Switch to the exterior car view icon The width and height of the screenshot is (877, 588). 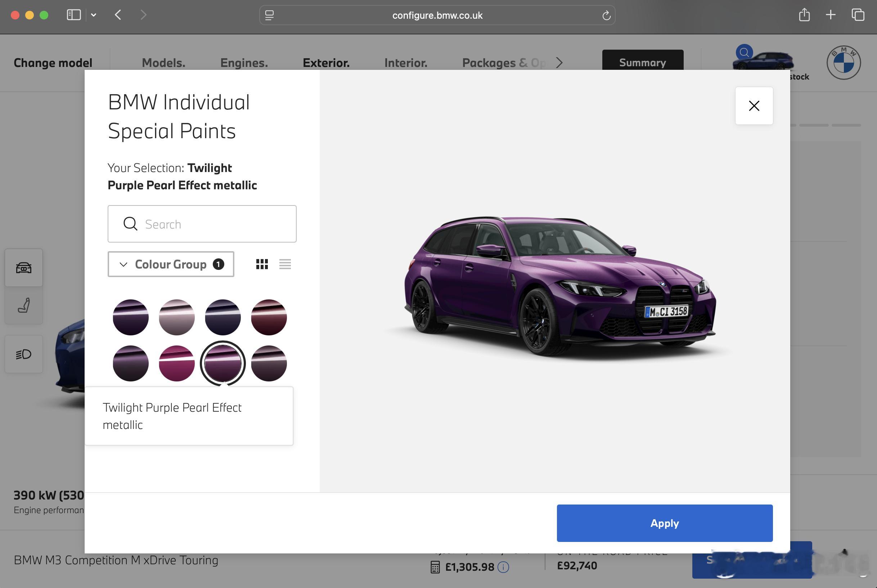tap(24, 268)
